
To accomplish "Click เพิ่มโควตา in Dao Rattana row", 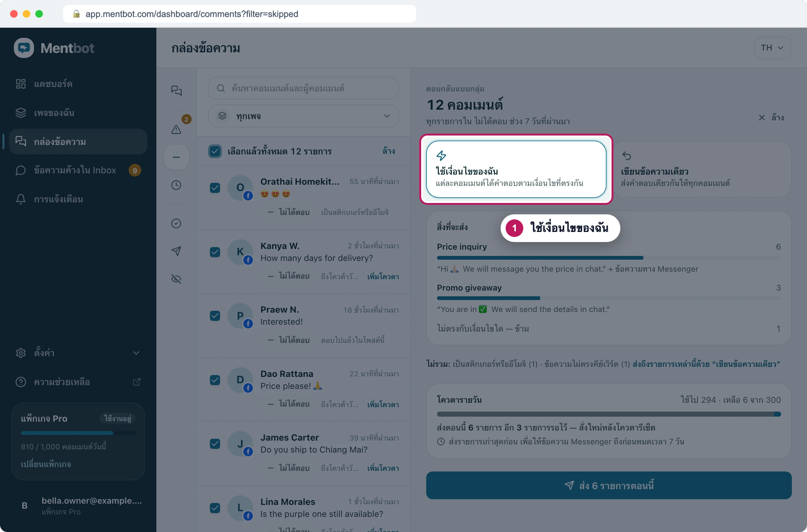I will click(383, 404).
